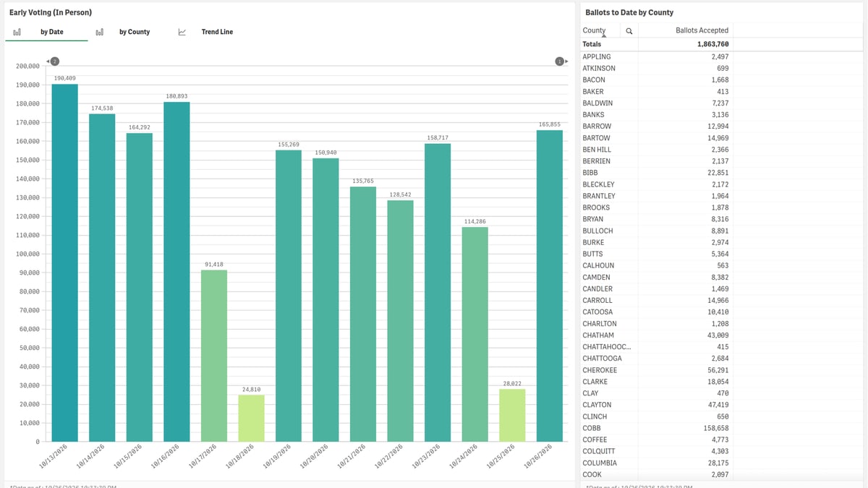The width and height of the screenshot is (868, 488).
Task: Select the 10/14/2026 bar with 174,538
Action: pyautogui.click(x=102, y=278)
